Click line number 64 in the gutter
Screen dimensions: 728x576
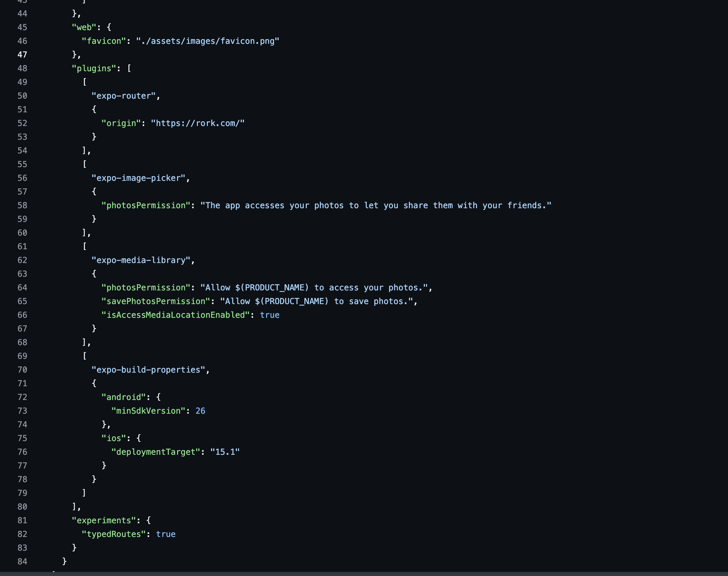[22, 287]
